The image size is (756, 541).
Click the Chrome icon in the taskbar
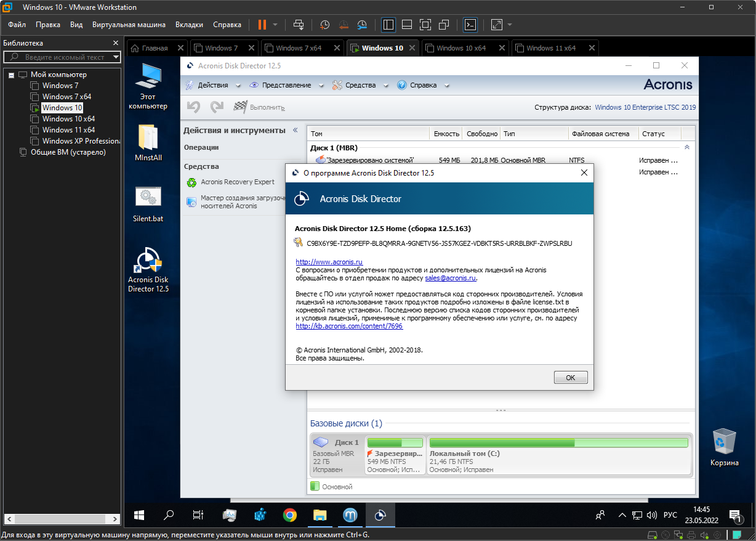click(290, 515)
